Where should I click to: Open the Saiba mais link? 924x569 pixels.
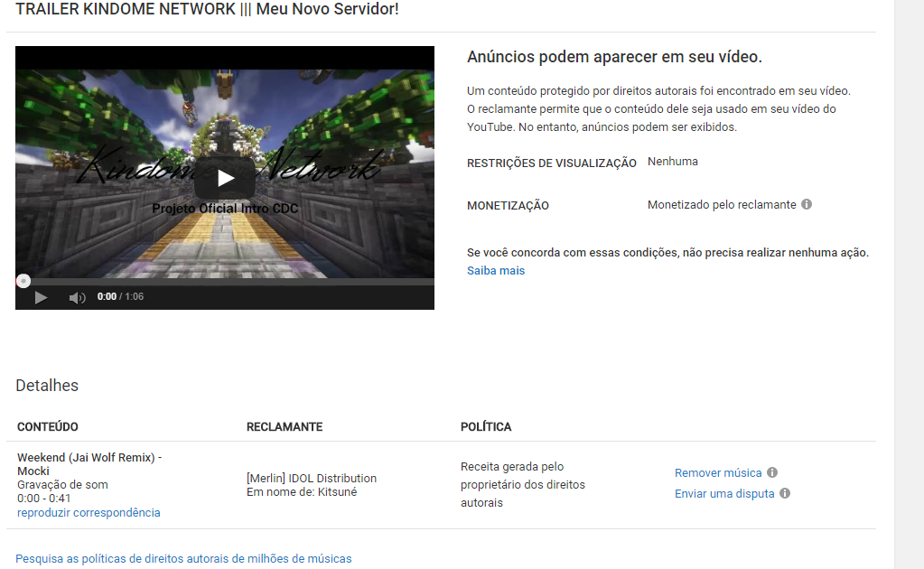(x=496, y=270)
